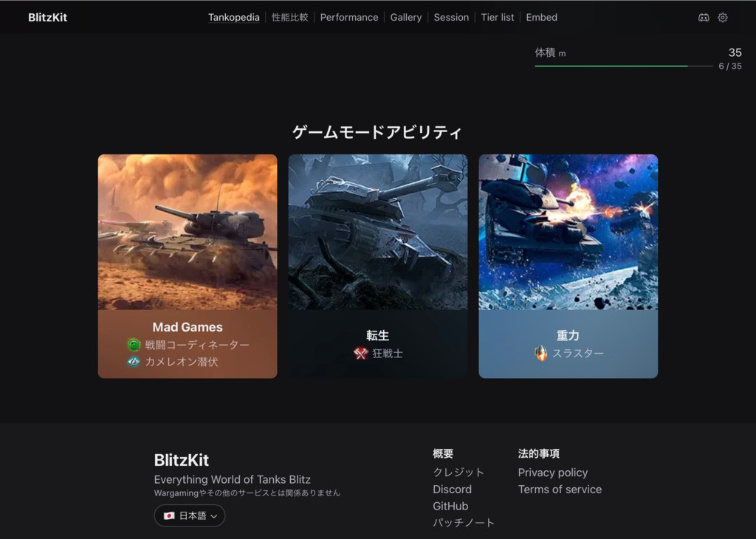This screenshot has width=756, height=539.
Task: Click the 戦闘コーディネーター green ability icon
Action: coord(134,345)
